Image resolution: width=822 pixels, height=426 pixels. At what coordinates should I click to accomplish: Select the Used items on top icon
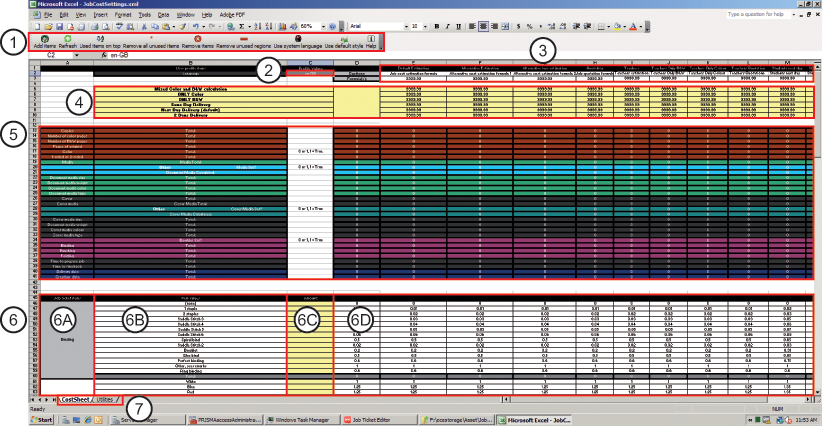point(100,38)
